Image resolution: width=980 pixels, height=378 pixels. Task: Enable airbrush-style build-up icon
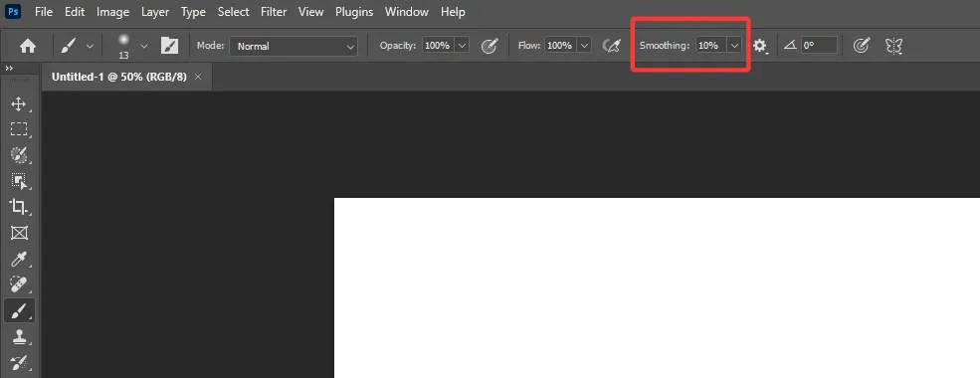[611, 46]
